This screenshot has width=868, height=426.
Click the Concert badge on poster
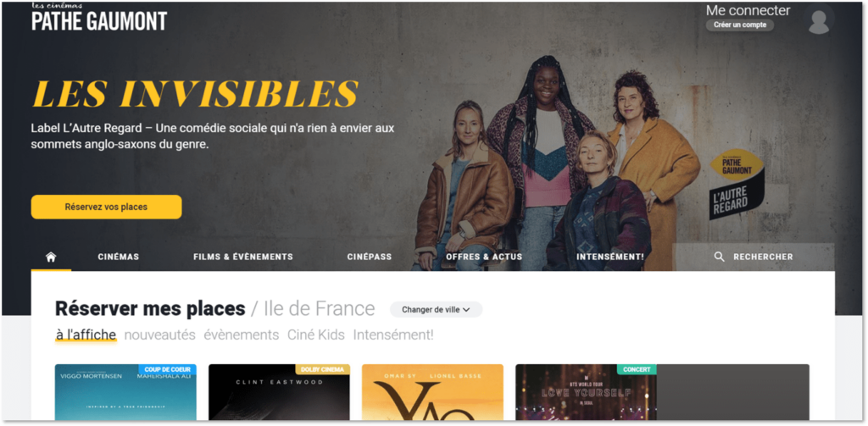pyautogui.click(x=637, y=369)
